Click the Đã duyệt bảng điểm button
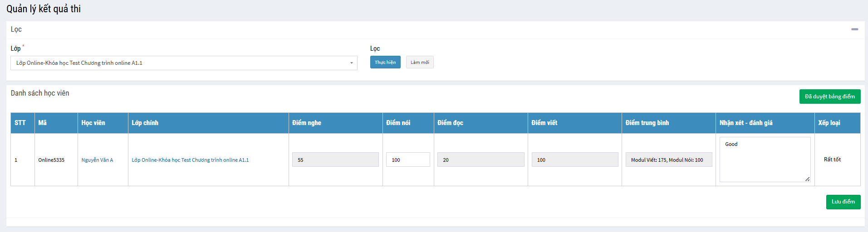868x232 pixels. tap(829, 97)
